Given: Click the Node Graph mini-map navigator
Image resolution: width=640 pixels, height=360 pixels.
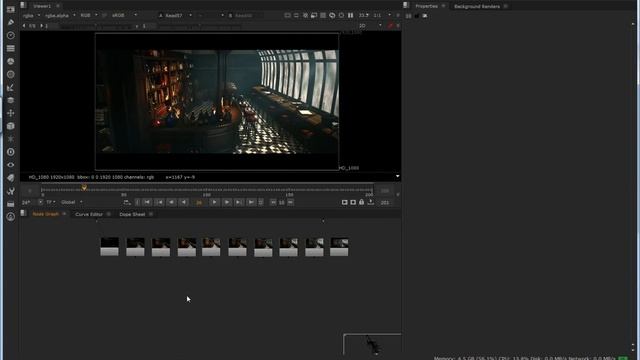Looking at the screenshot, I should tap(372, 344).
